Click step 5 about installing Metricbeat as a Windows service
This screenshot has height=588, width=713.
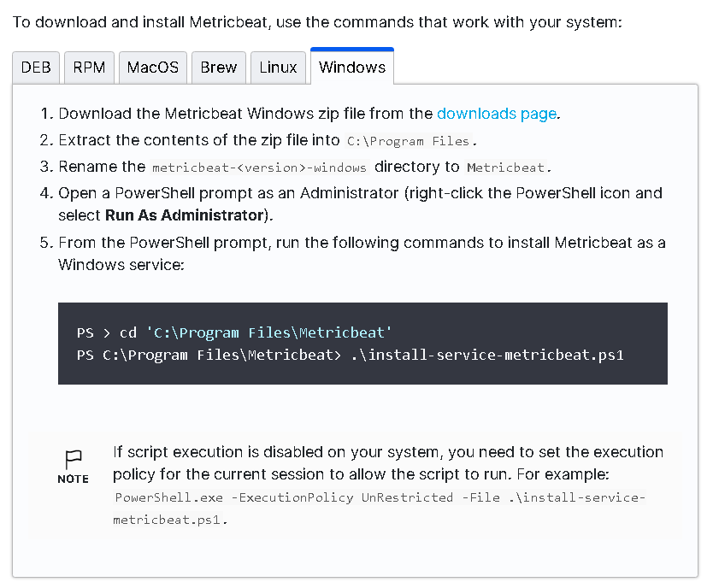(x=361, y=243)
